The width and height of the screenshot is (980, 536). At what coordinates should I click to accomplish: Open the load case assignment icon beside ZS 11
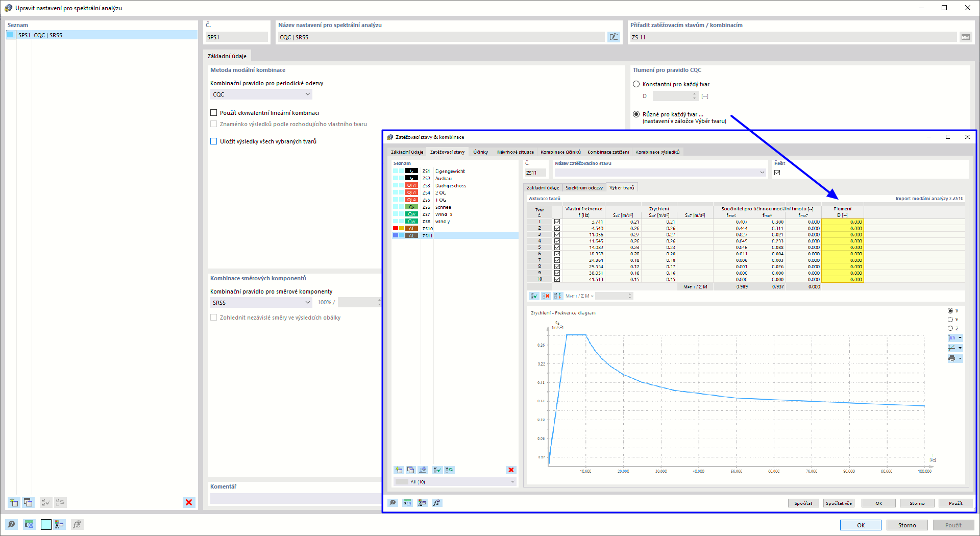[965, 37]
